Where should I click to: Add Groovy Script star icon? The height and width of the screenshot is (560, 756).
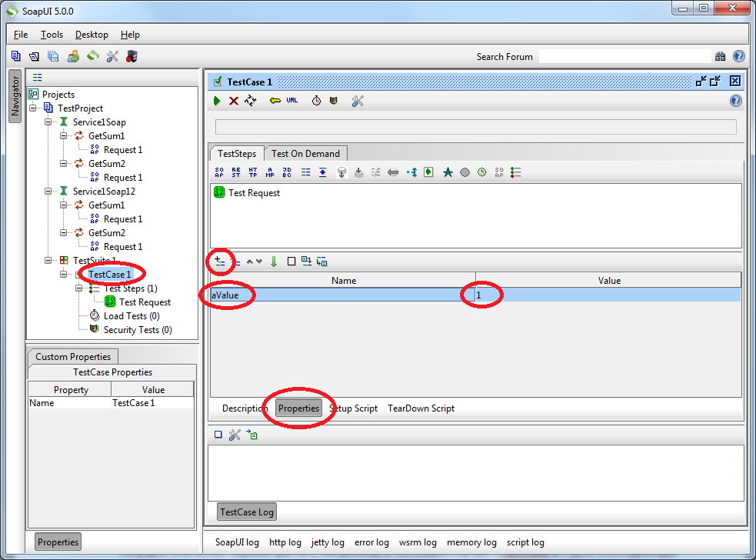(448, 172)
